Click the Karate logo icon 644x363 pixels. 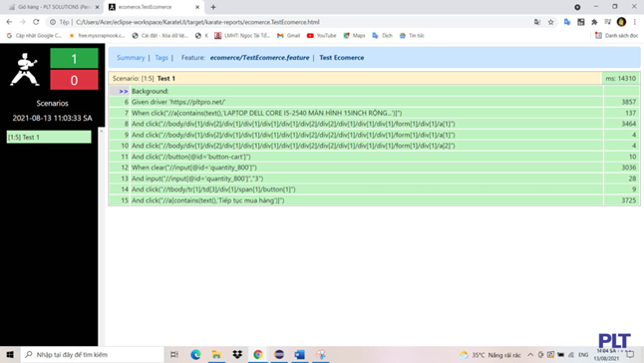[x=24, y=69]
